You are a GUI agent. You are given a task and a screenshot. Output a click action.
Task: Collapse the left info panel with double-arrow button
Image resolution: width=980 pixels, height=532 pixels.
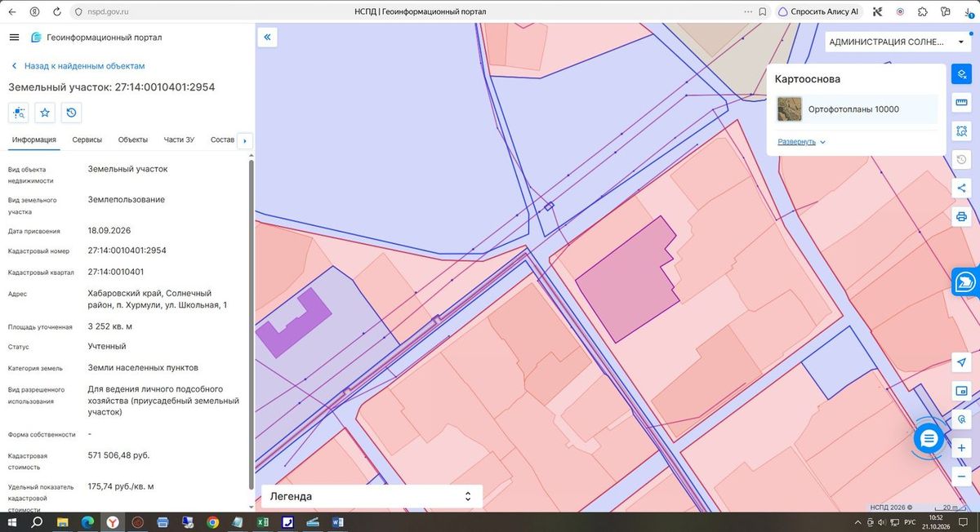coord(267,38)
